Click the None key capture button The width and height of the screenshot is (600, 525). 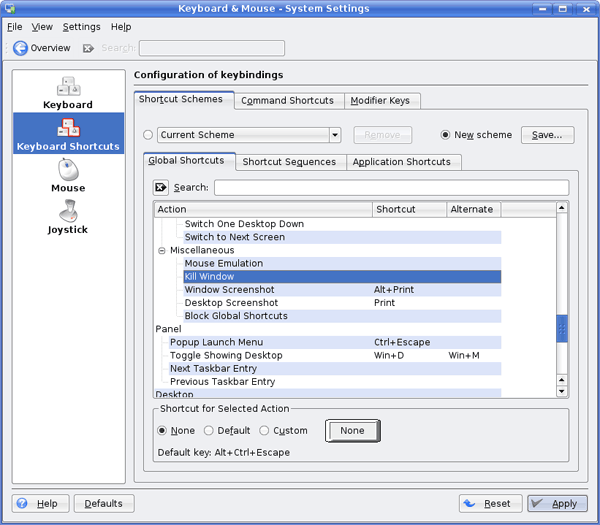tap(352, 430)
